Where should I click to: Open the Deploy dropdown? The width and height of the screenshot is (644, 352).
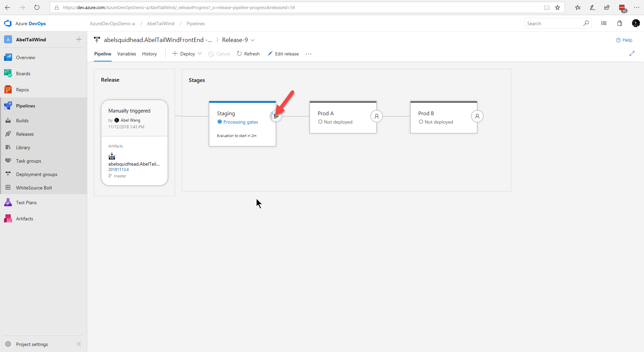tap(187, 54)
